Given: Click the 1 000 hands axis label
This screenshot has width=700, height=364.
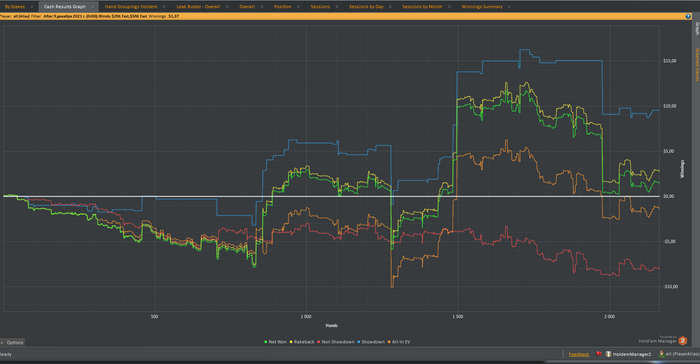Looking at the screenshot, I should pyautogui.click(x=306, y=317).
